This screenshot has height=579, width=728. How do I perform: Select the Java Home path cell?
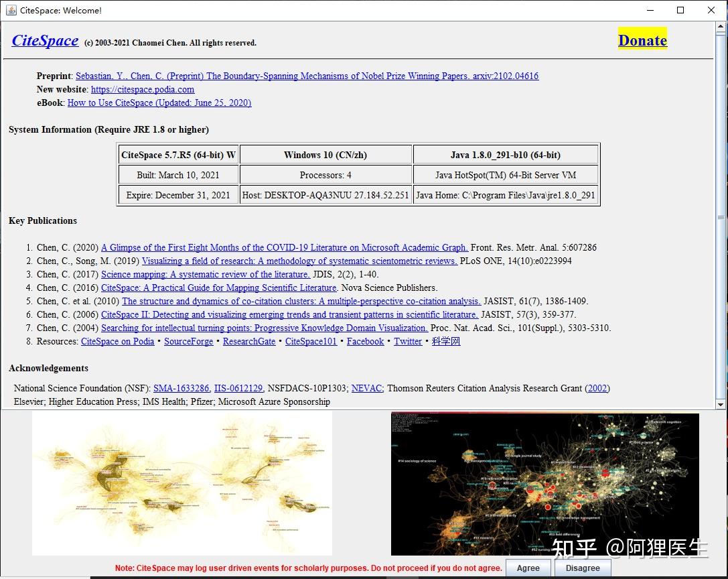coord(506,195)
